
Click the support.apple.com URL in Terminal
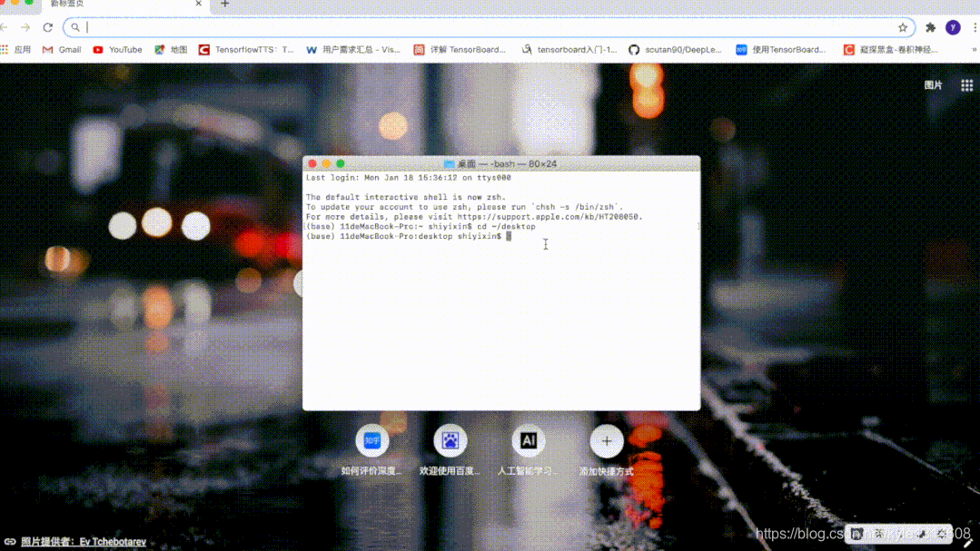pos(548,217)
